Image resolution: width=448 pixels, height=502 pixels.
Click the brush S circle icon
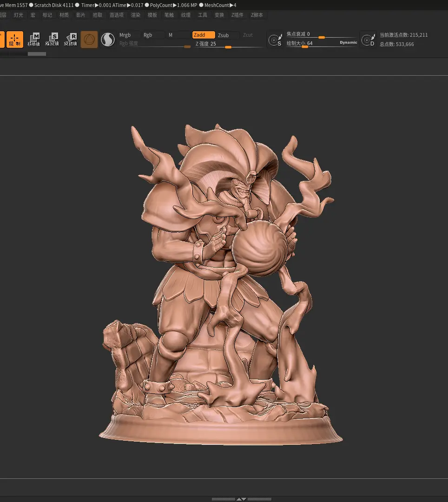coord(275,40)
